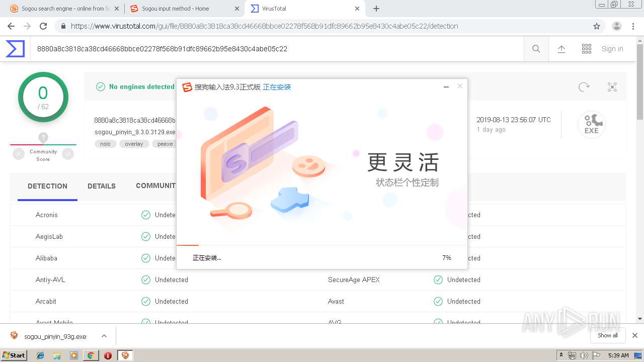Screen dimensions: 644x362
Task: Open the apps grid icon
Action: [x=587, y=49]
